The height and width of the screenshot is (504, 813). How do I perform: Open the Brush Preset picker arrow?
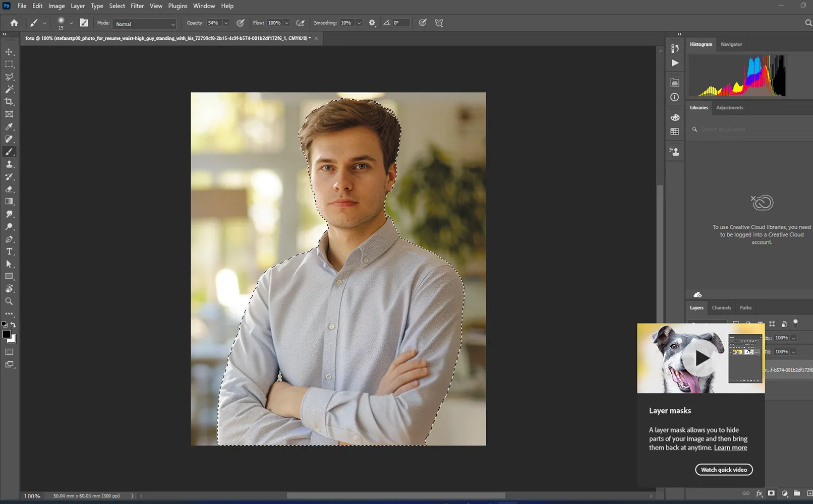(x=71, y=23)
